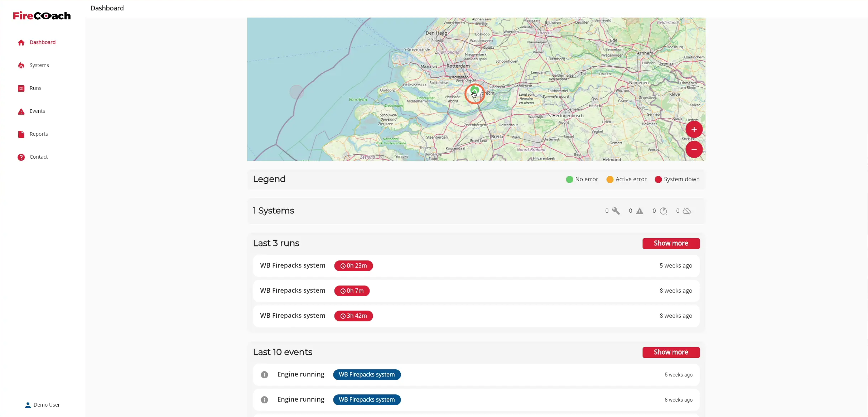868x417 pixels.
Task: Open the Contact page
Action: coord(39,157)
